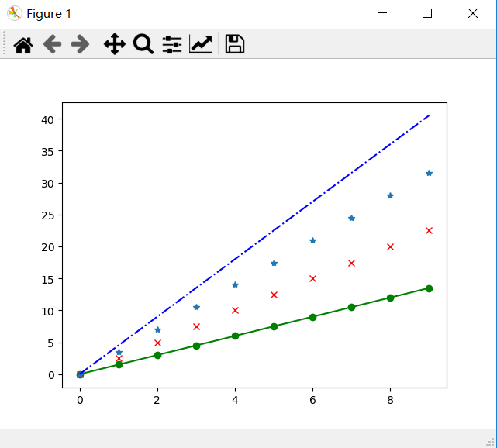497x448 pixels.
Task: Click the matplotlib window icon next to the Figure 1 title
Action: [14, 13]
